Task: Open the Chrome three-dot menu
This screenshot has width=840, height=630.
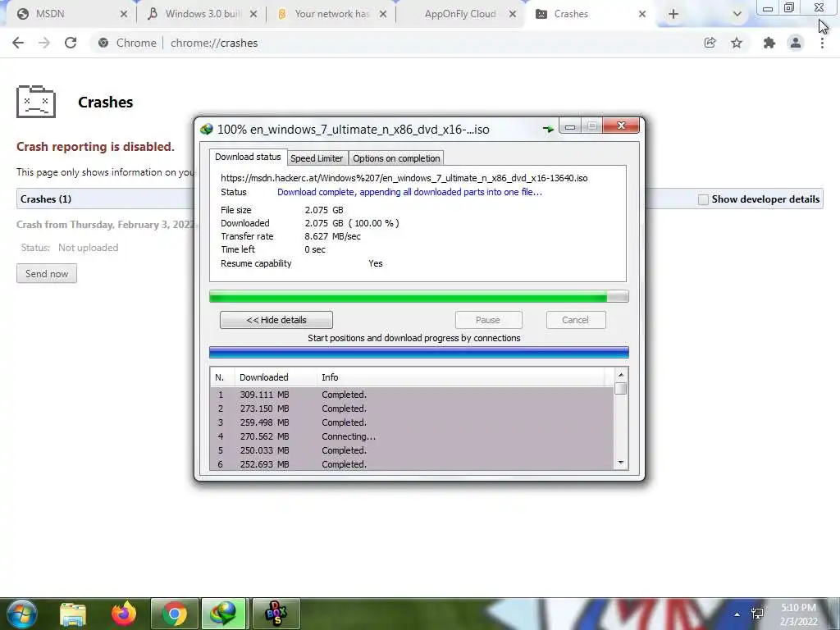Action: (x=822, y=43)
